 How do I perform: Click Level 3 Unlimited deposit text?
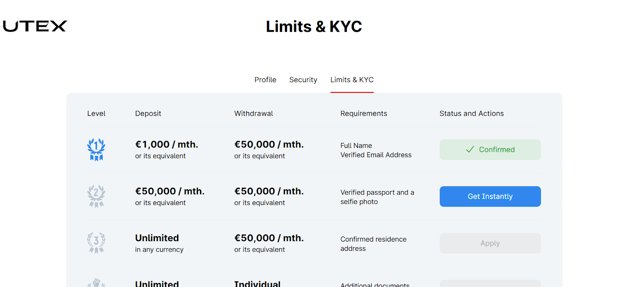(x=157, y=238)
